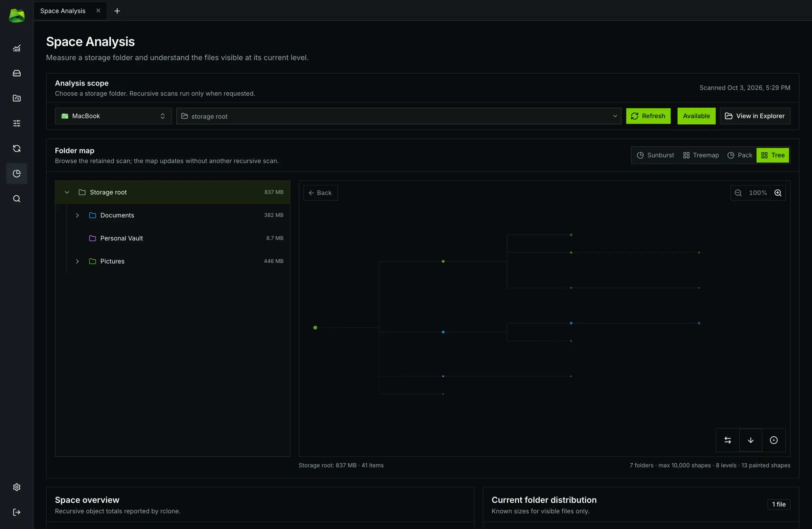Click View in Explorer button

(x=755, y=116)
